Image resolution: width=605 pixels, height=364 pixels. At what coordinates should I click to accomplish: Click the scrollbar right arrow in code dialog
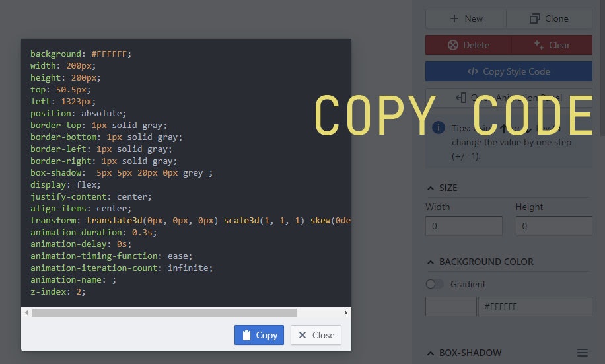click(x=345, y=312)
